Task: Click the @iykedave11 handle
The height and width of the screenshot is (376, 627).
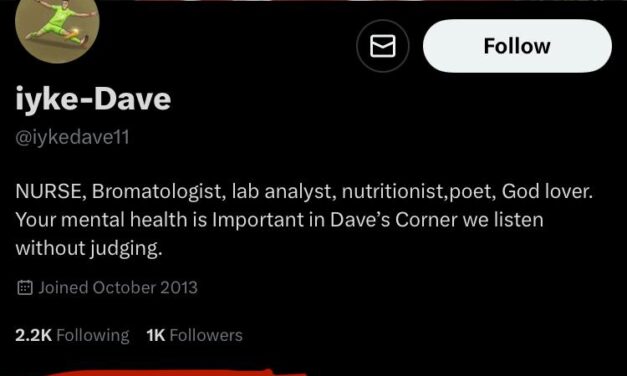Action: point(72,138)
